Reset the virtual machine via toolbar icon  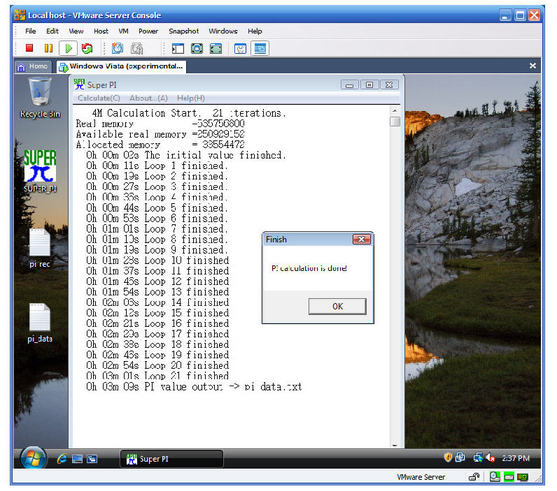(87, 48)
